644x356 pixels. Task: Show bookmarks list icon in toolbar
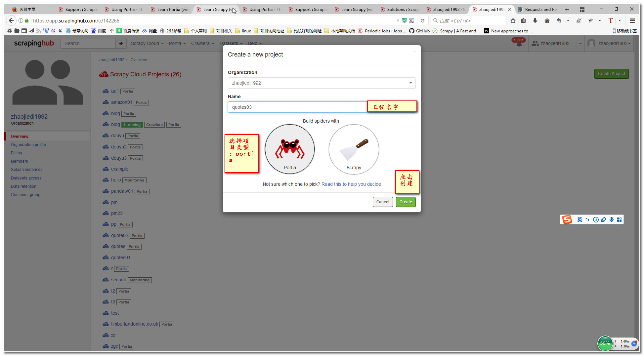(523, 20)
